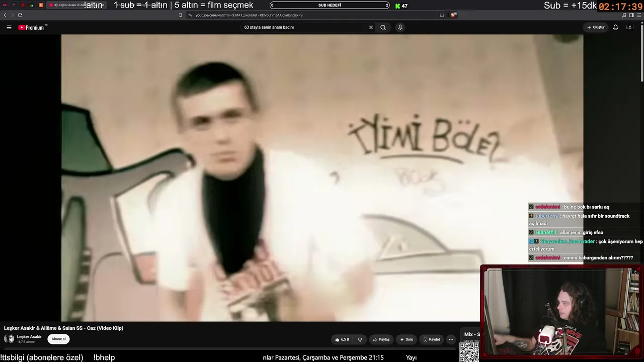The image size is (644, 362).
Task: Click the video title Leşker Asakir Caz
Action: (64, 328)
